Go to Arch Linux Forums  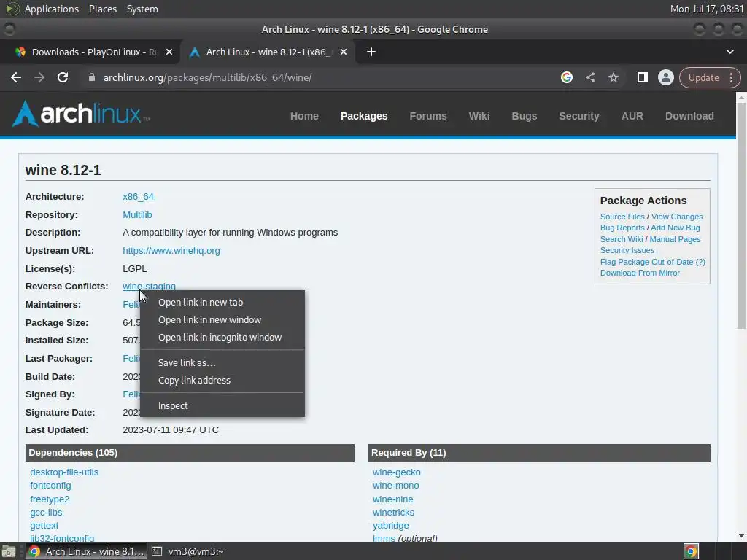tap(427, 116)
